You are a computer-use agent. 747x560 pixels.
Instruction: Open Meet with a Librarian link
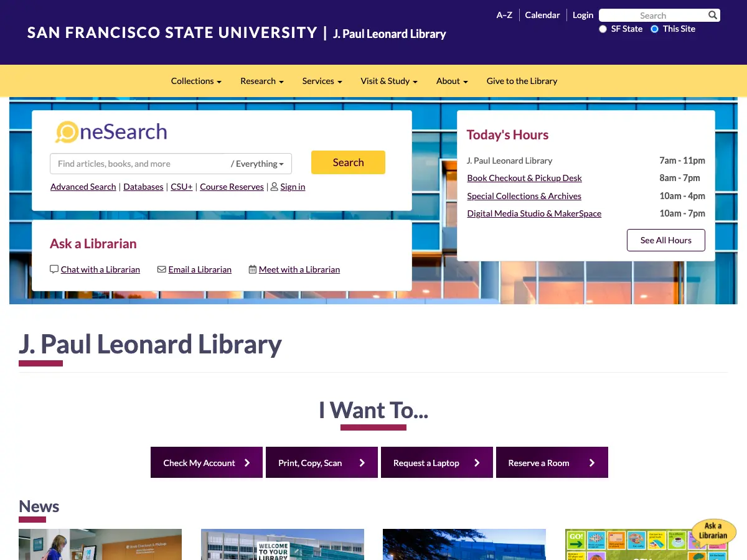tap(299, 269)
